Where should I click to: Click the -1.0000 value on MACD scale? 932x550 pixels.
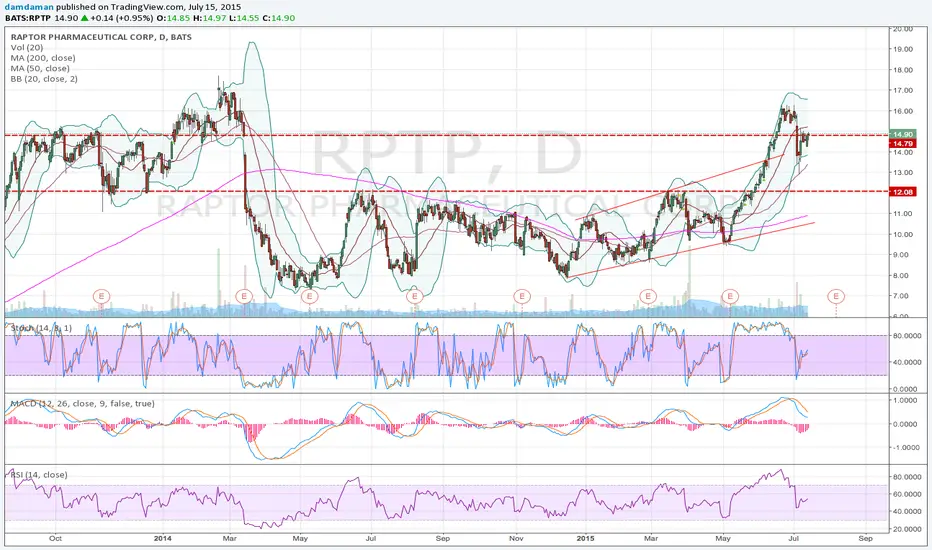(x=905, y=447)
